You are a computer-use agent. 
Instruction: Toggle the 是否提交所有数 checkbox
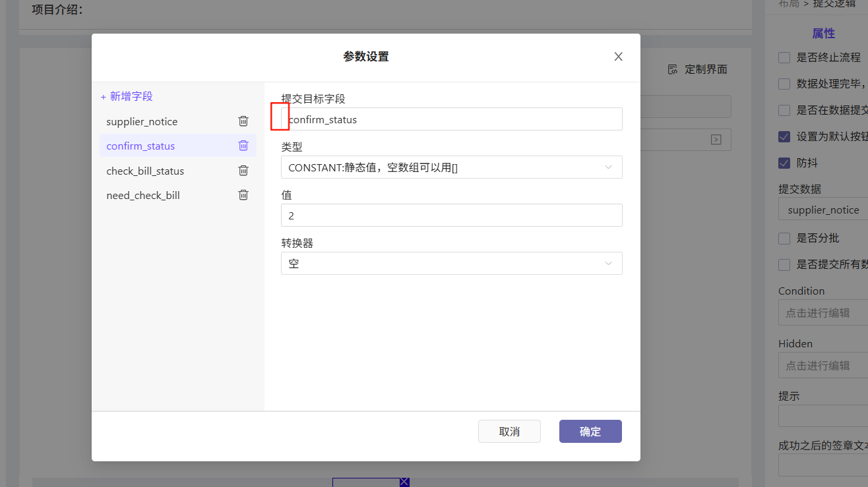[784, 264]
